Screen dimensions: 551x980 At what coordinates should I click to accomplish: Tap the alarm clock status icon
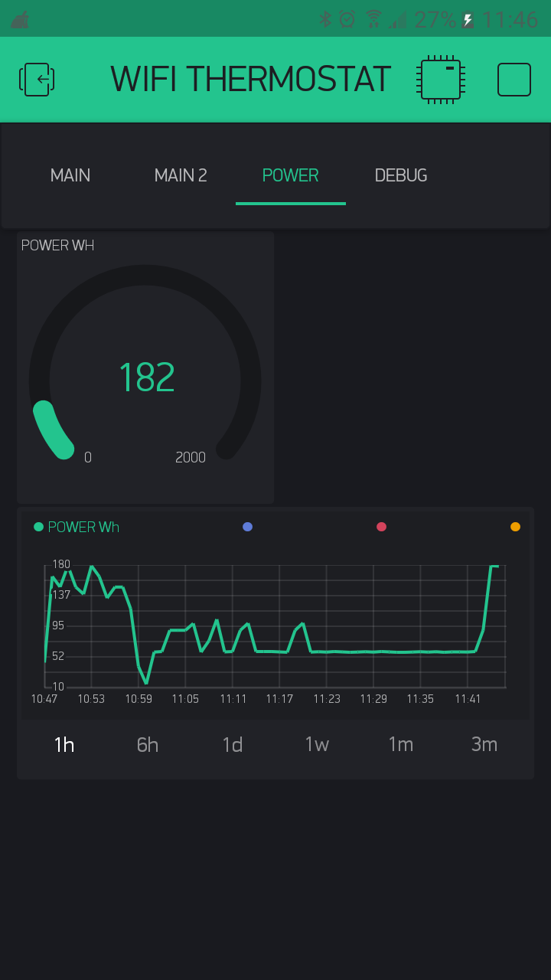coord(347,19)
